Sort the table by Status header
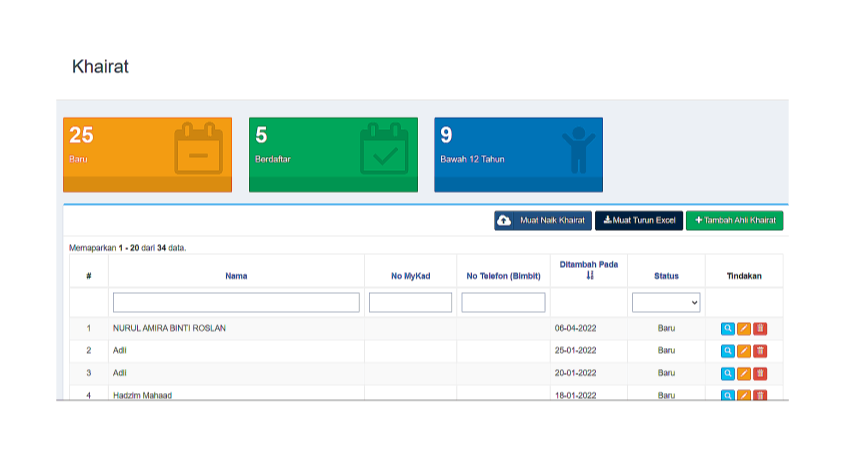The image size is (849, 453). click(666, 276)
